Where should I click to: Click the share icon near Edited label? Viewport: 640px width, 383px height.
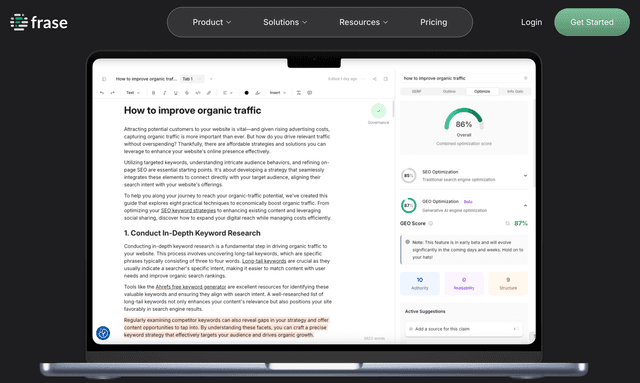pyautogui.click(x=374, y=79)
